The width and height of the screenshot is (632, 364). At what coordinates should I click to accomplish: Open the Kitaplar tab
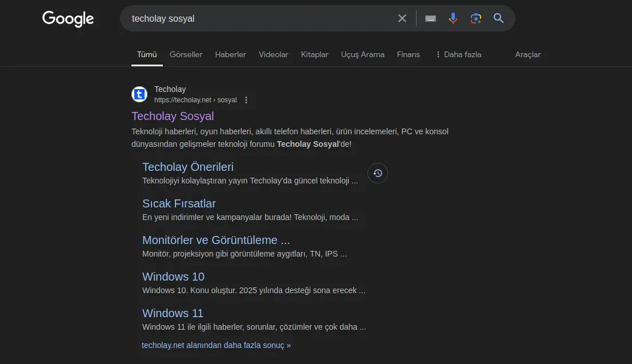pyautogui.click(x=314, y=54)
